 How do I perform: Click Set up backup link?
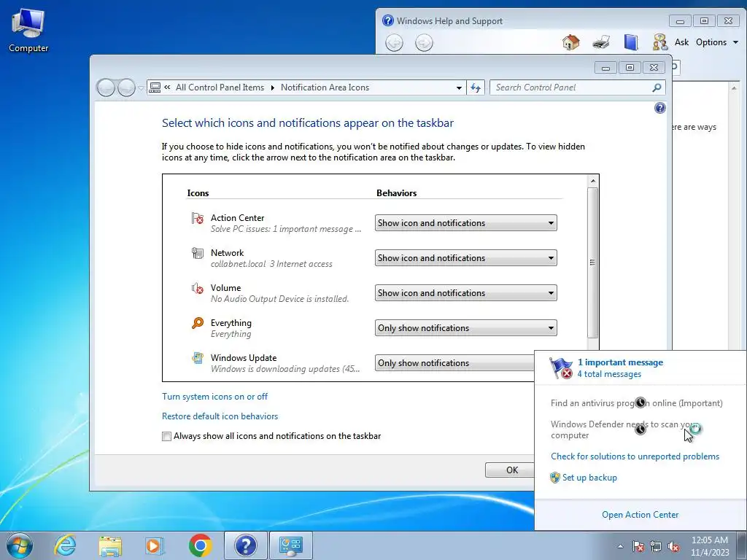(x=589, y=478)
